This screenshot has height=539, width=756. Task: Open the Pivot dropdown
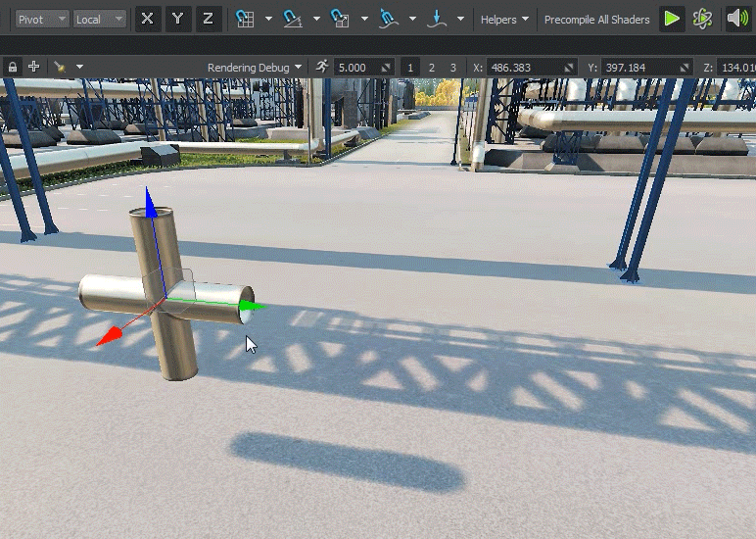point(43,19)
